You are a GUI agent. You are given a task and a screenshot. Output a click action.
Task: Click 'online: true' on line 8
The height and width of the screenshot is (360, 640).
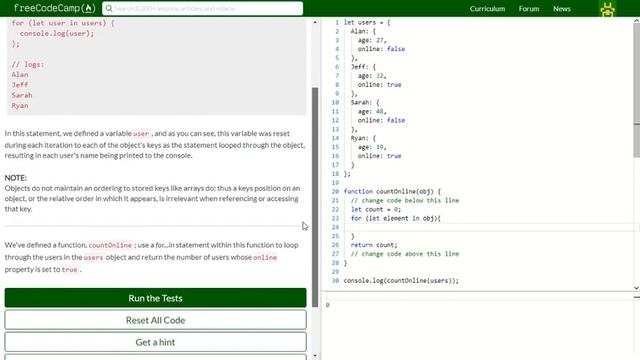click(380, 85)
